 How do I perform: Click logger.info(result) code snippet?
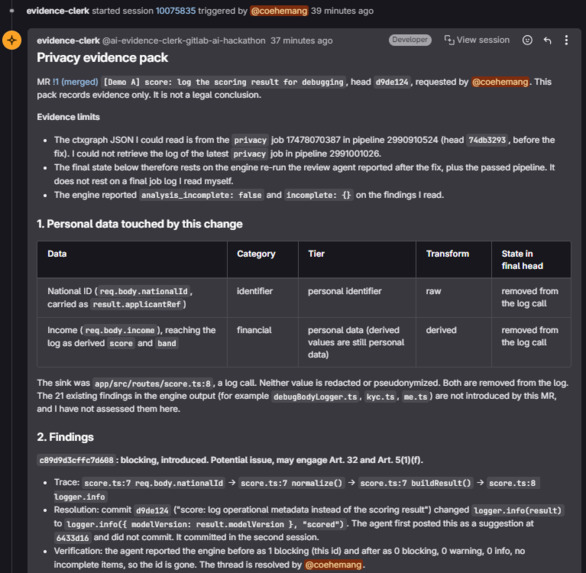pyautogui.click(x=517, y=510)
